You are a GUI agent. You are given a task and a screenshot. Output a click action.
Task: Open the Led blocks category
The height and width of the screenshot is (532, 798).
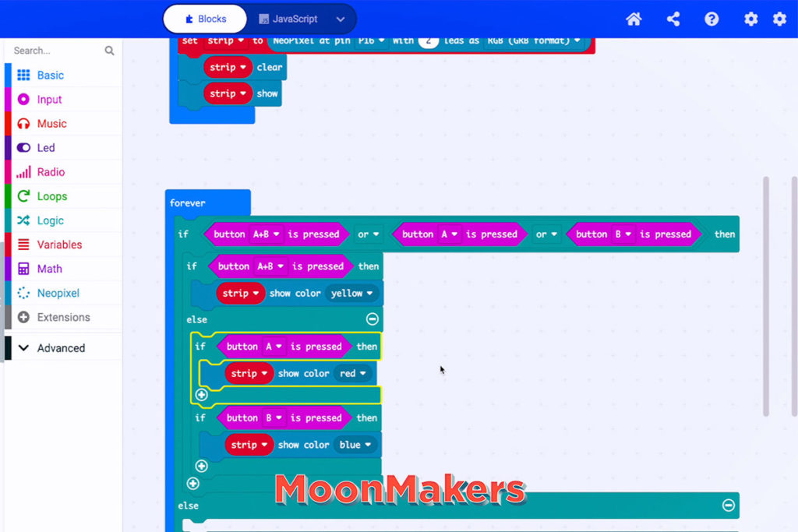point(49,147)
